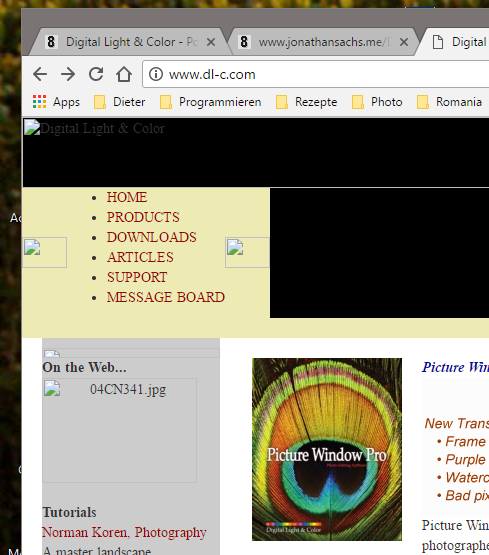
Task: Visit the SUPPORT page link
Action: pyautogui.click(x=137, y=277)
